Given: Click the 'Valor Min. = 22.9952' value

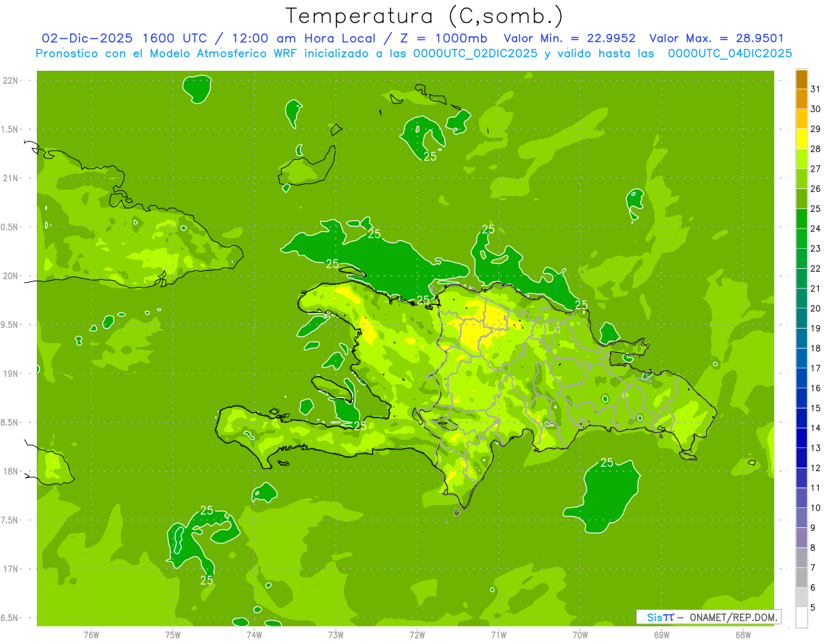Looking at the screenshot, I should (x=569, y=38).
